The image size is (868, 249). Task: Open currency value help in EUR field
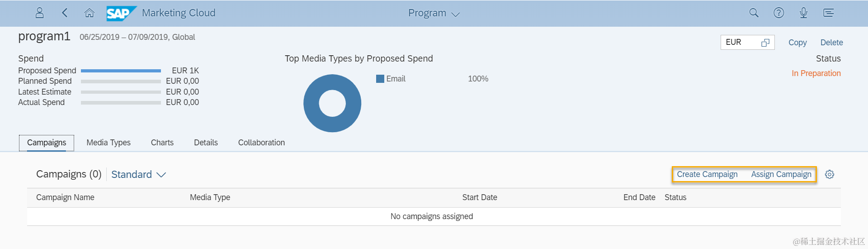point(765,43)
